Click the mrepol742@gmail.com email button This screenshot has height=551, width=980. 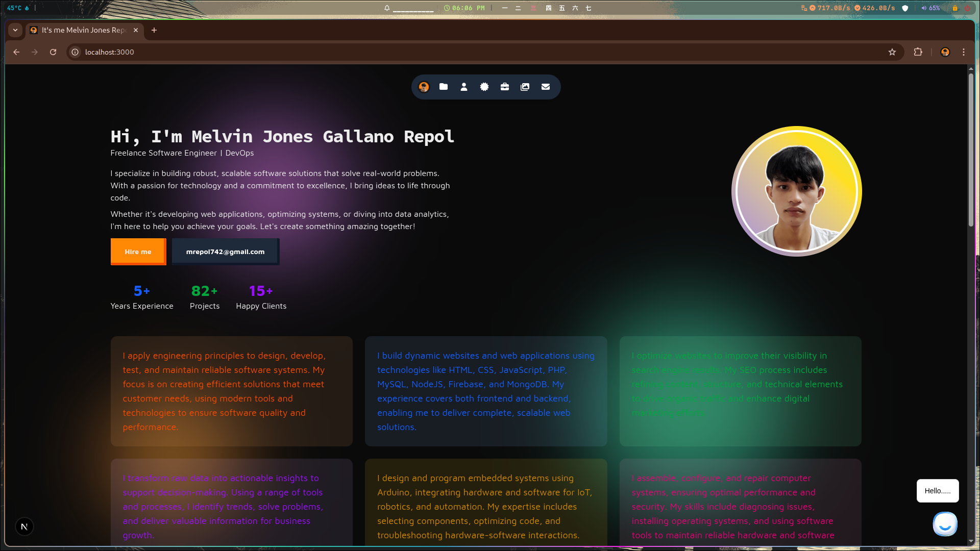tap(225, 252)
